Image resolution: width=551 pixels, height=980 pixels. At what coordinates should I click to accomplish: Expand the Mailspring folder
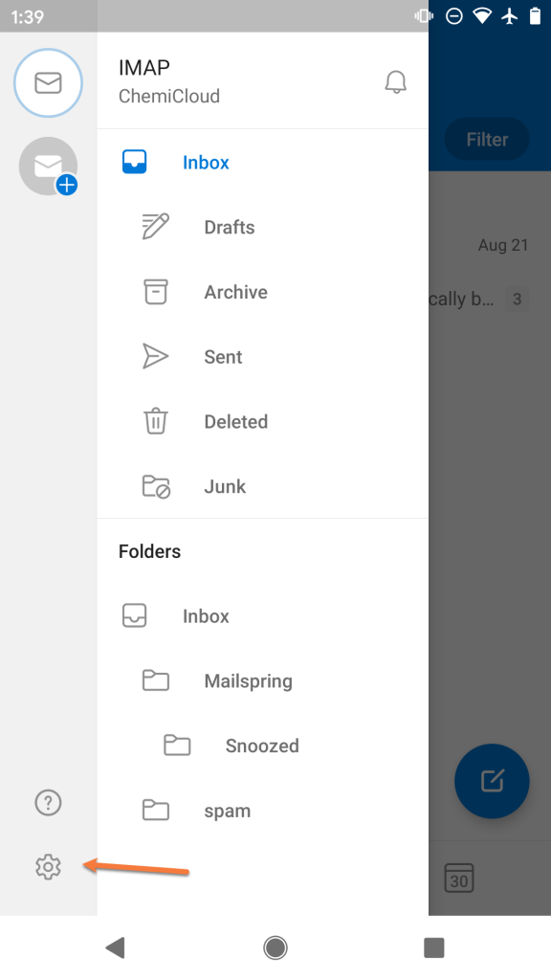(x=156, y=680)
